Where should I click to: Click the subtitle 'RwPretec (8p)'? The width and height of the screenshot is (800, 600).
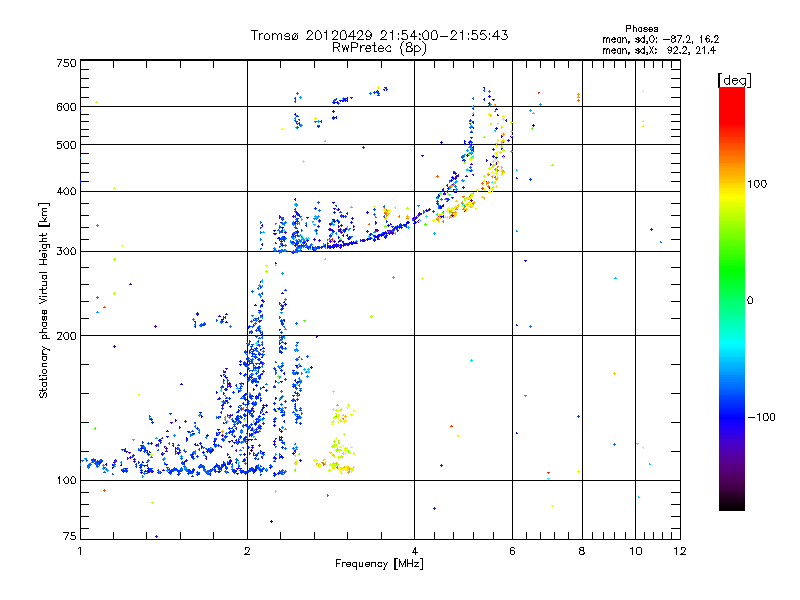click(380, 48)
